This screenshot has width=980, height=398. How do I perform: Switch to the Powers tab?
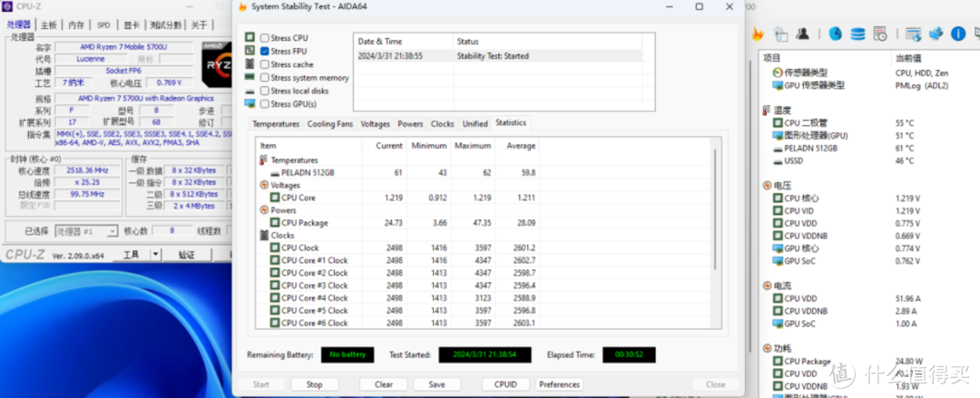point(410,123)
